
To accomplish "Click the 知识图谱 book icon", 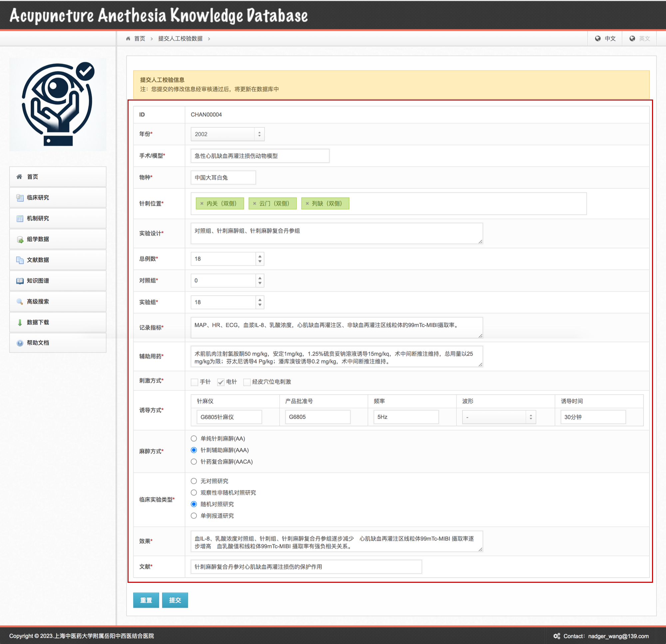I will coord(20,281).
